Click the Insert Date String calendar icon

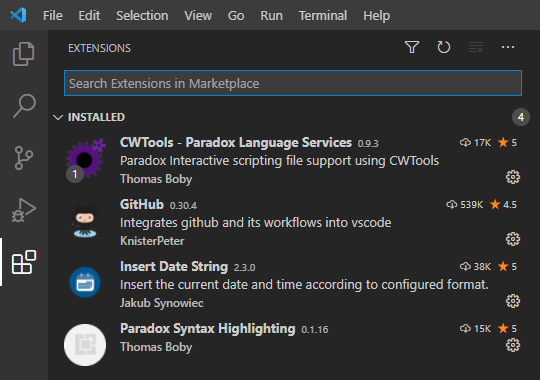pyautogui.click(x=85, y=283)
